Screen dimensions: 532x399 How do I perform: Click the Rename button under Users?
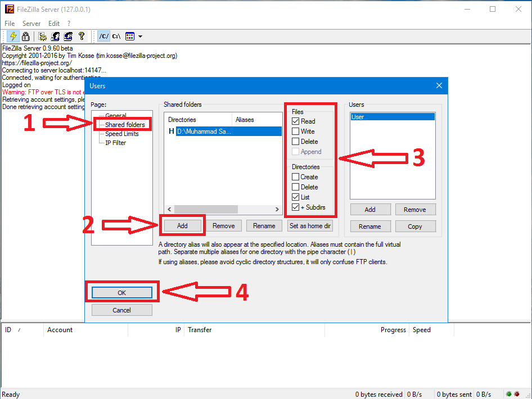point(370,226)
